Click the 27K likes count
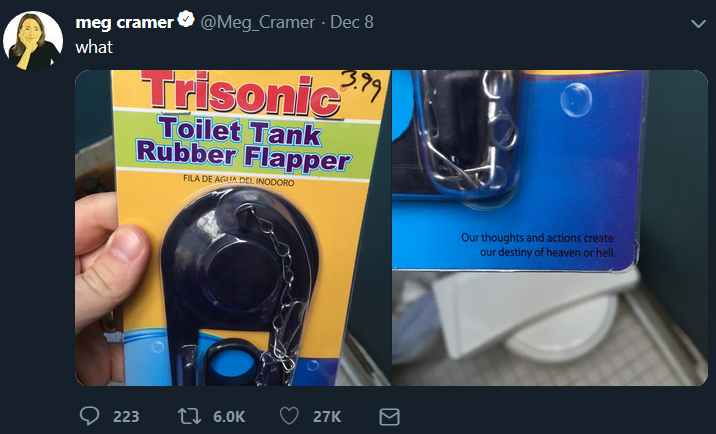Image resolution: width=716 pixels, height=434 pixels. [328, 416]
